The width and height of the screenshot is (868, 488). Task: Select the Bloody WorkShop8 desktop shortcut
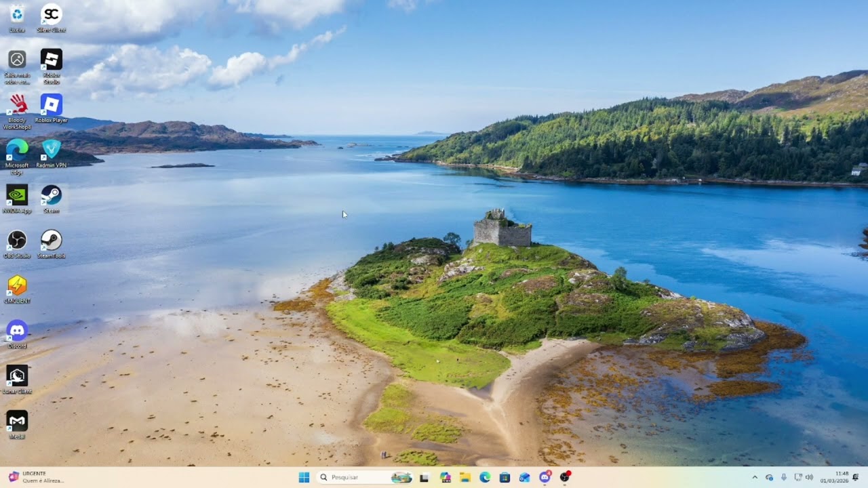pos(17,112)
